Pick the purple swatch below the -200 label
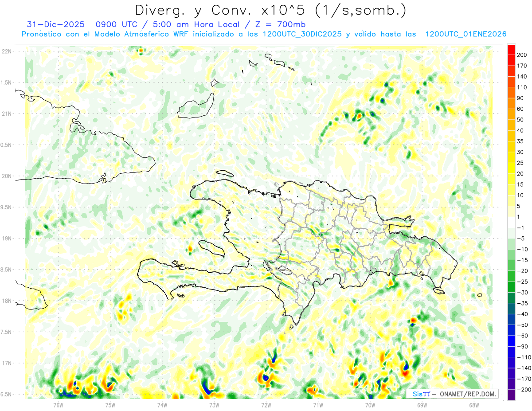Screen dimensions: 532x411 point(511,395)
